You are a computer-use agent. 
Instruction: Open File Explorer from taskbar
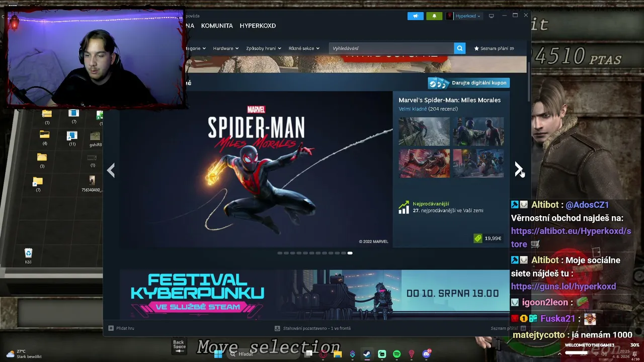pyautogui.click(x=338, y=354)
